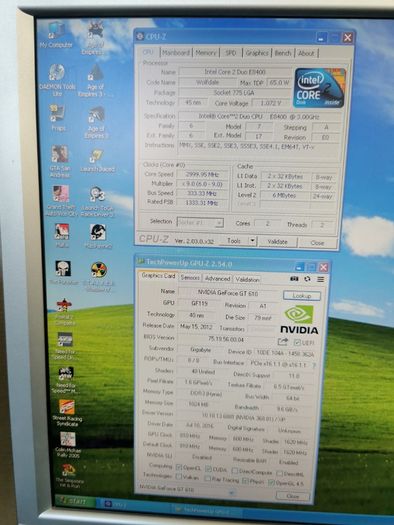
Task: Click the Bus Interface question mark icon
Action: [x=314, y=365]
